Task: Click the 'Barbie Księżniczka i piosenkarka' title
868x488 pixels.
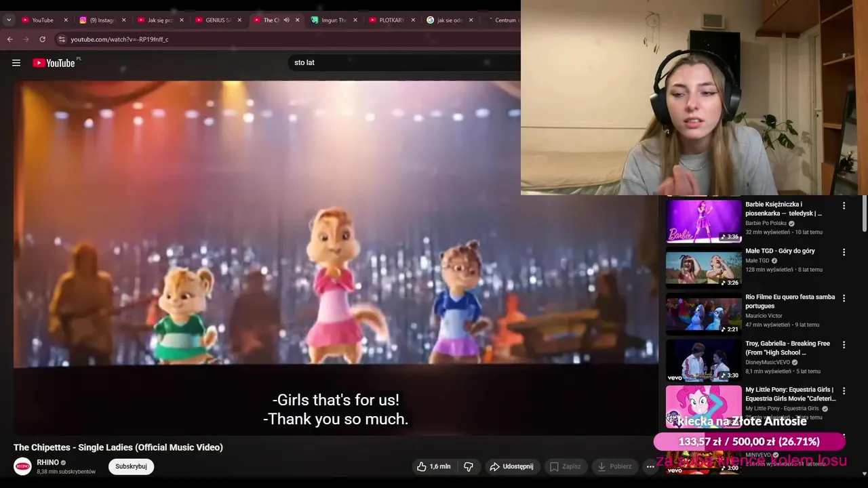Action: click(x=783, y=209)
